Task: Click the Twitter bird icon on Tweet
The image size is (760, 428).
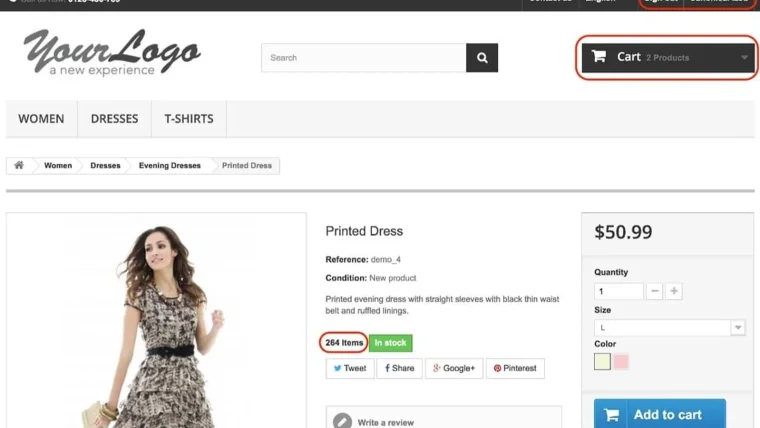Action: tap(337, 368)
